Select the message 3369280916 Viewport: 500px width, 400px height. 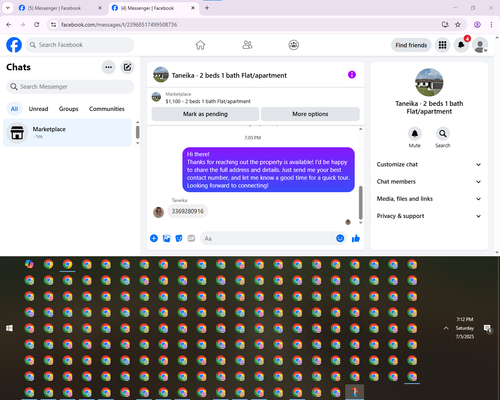click(188, 211)
